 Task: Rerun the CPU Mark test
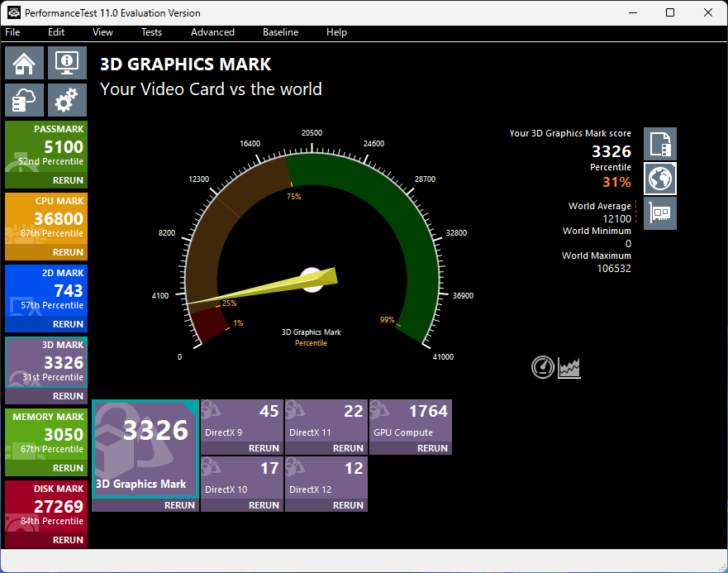[68, 252]
